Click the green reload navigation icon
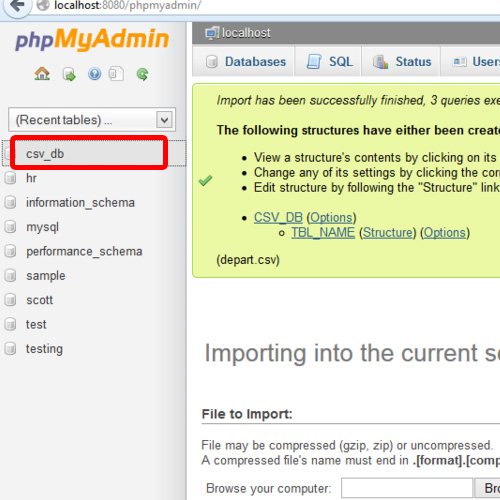The width and height of the screenshot is (500, 500). [x=143, y=74]
